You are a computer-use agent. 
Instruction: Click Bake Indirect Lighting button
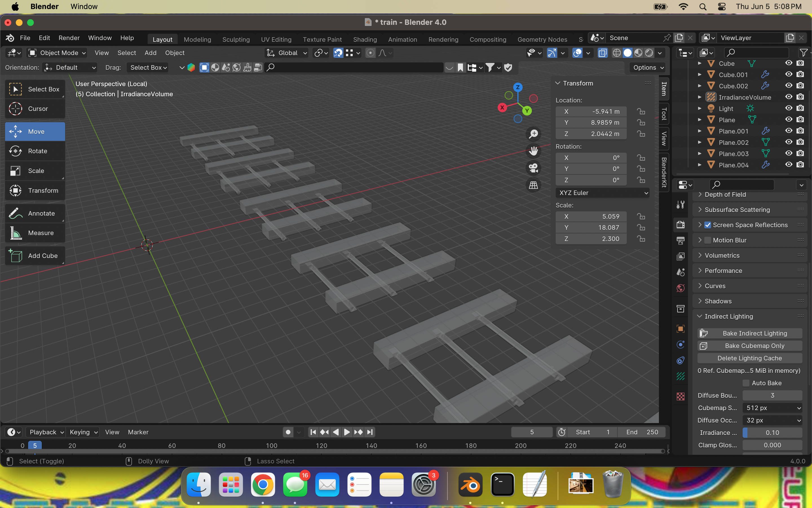(750, 333)
